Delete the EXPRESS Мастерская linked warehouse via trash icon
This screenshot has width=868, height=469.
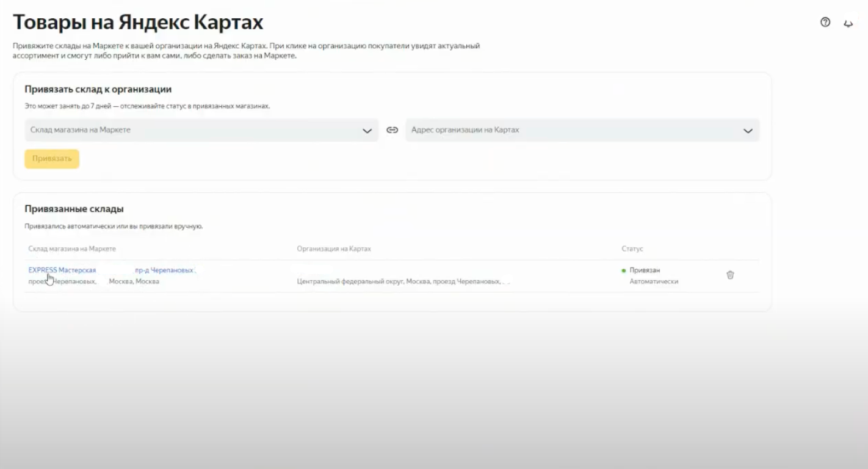click(730, 275)
